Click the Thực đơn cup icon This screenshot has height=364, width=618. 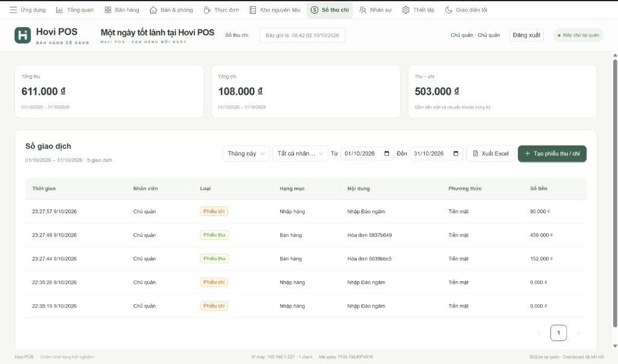207,10
